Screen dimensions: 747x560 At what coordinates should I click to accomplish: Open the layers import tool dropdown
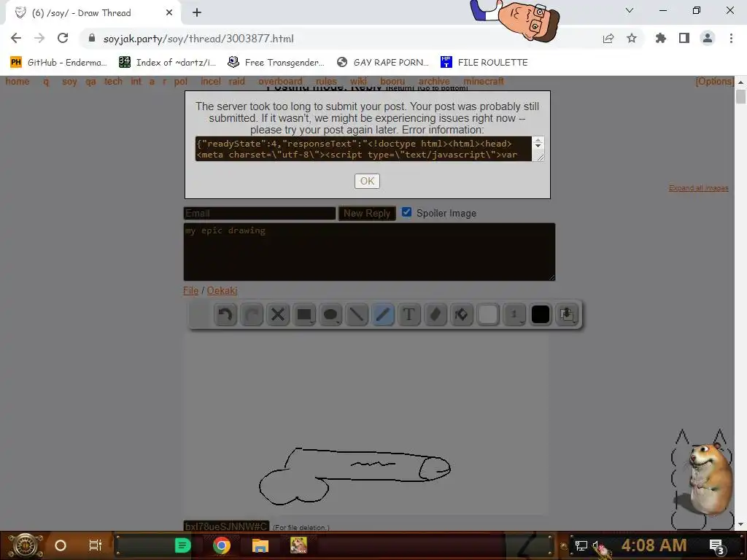click(567, 314)
